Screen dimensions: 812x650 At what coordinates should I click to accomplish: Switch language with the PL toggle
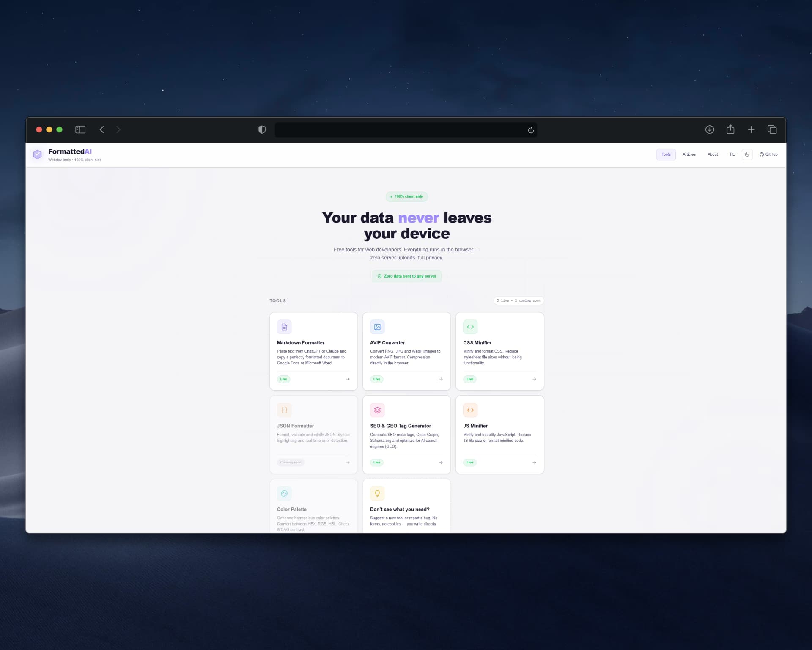(732, 154)
